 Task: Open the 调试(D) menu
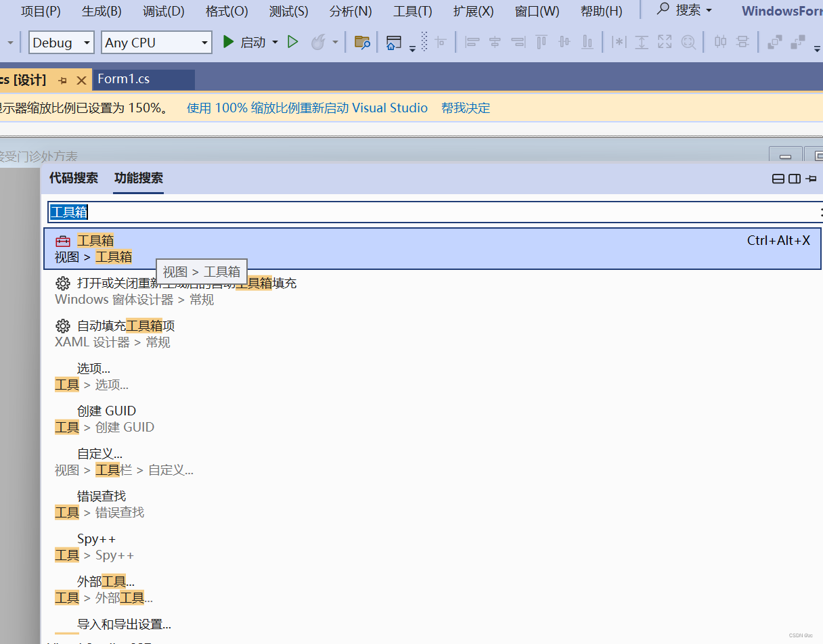pyautogui.click(x=164, y=11)
